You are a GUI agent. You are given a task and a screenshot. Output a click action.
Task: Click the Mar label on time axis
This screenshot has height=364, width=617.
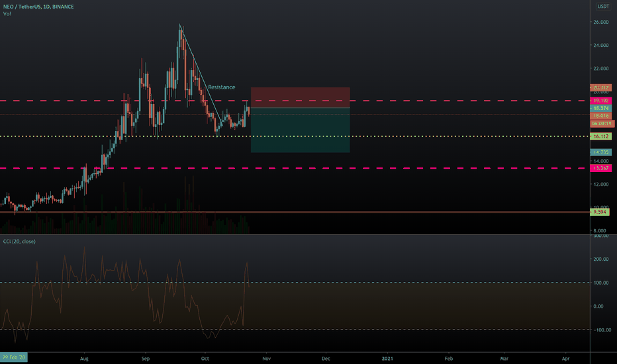pyautogui.click(x=504, y=359)
